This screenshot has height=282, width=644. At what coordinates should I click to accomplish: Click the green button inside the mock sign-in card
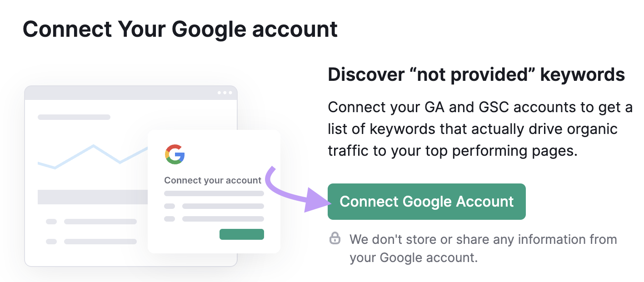(241, 234)
